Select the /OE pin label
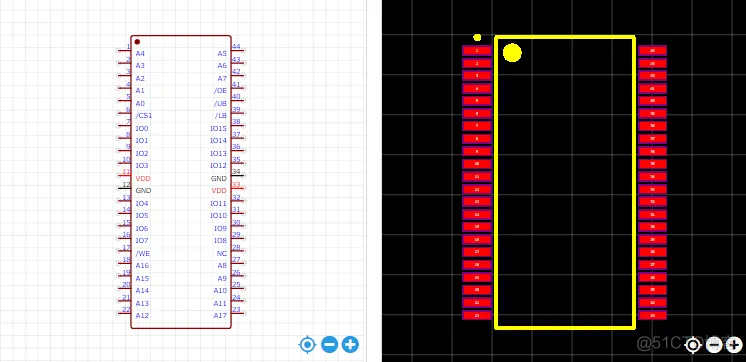Image resolution: width=746 pixels, height=362 pixels. click(220, 90)
